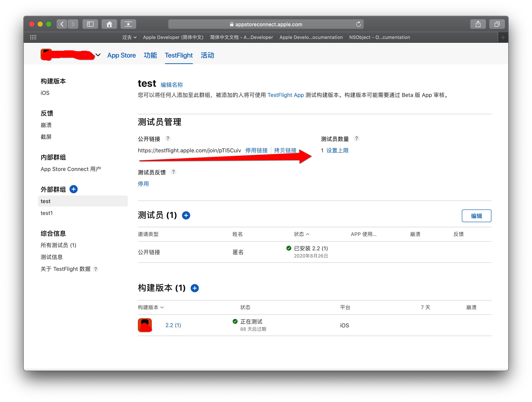Screen dimensions: 532x402
Task: Open the top sites star icon
Action: (x=128, y=24)
